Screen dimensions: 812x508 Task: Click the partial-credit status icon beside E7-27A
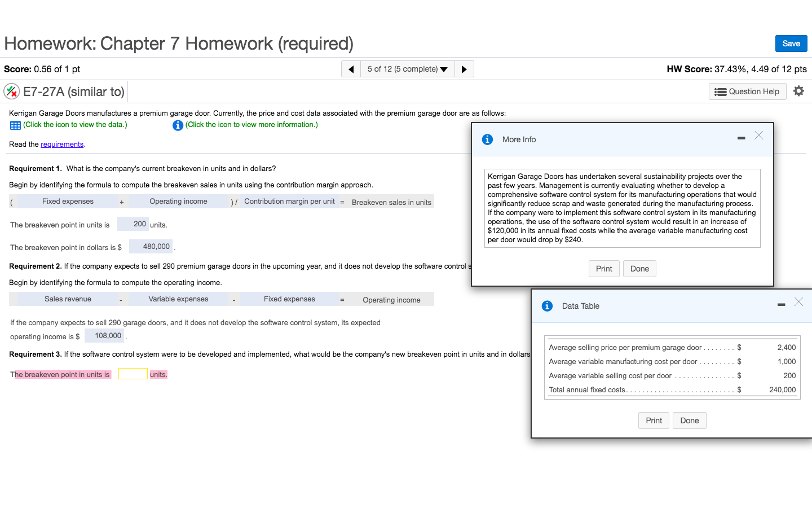click(11, 91)
